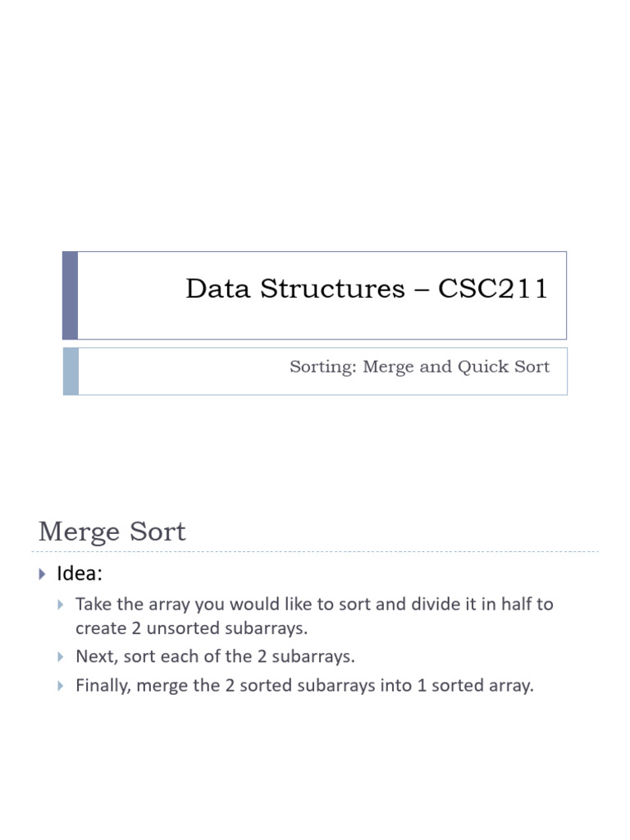630x840 pixels.
Task: Click the text 'create 2 unsorted subarrays.'
Action: (x=192, y=628)
